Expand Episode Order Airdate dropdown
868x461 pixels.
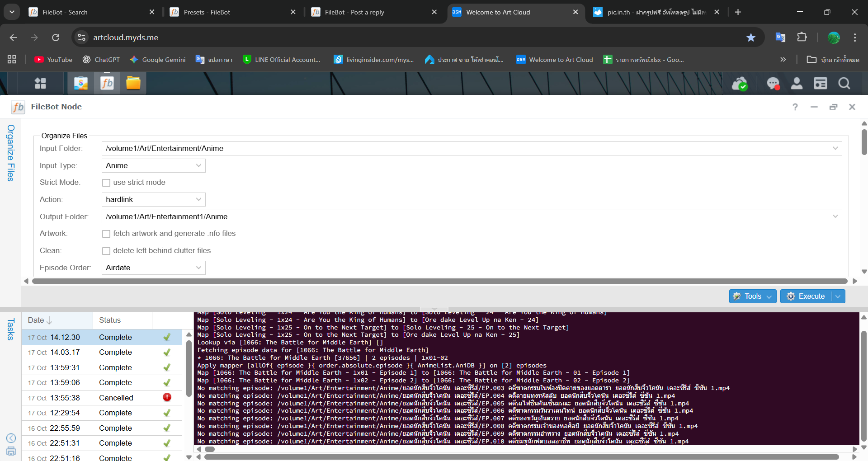click(x=153, y=268)
